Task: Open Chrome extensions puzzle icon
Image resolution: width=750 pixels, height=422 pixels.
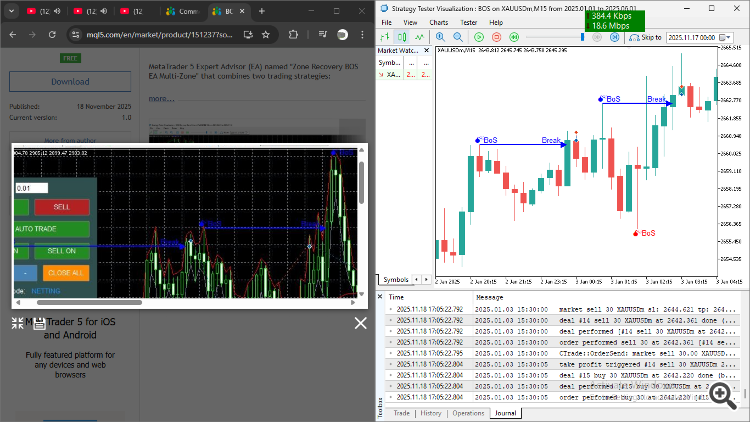Action: click(293, 34)
